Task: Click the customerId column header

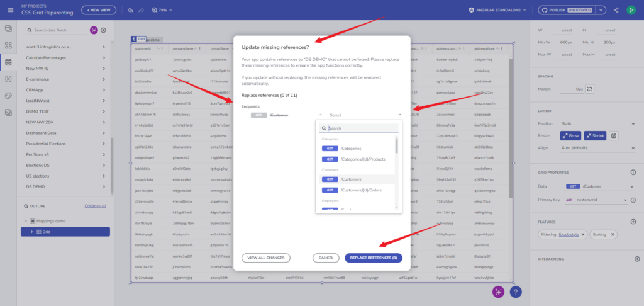Action: pos(150,48)
